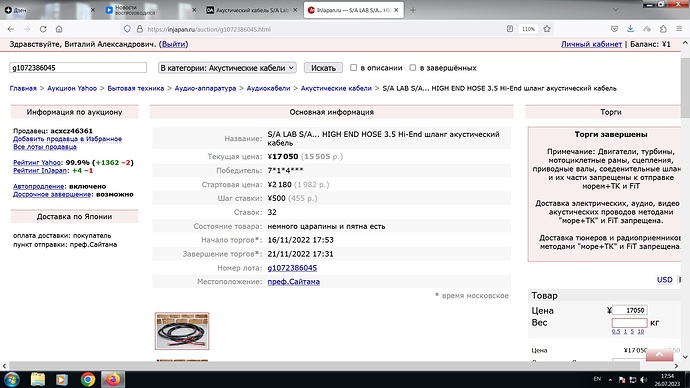
Task: Reload the page with the refresh icon
Action: coord(43,29)
